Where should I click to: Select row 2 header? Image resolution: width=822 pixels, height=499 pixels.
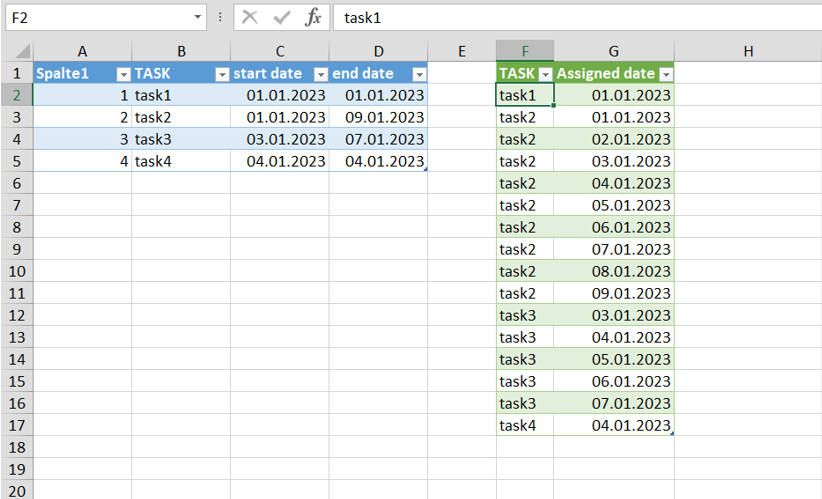[x=17, y=95]
